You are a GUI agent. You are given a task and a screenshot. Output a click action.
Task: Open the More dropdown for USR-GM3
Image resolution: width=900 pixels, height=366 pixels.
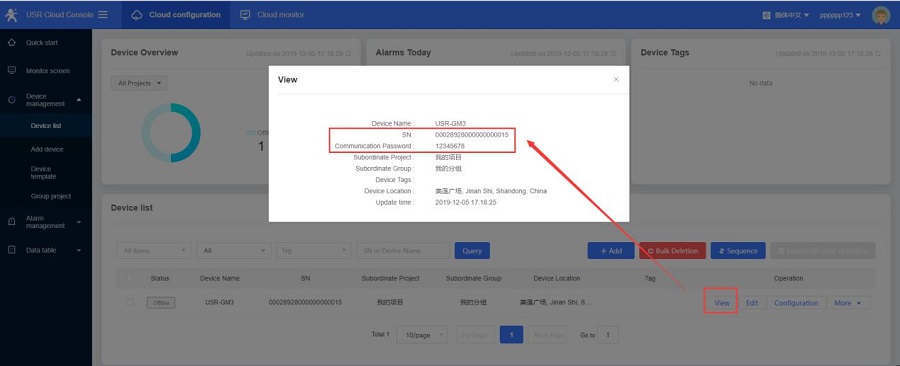848,303
